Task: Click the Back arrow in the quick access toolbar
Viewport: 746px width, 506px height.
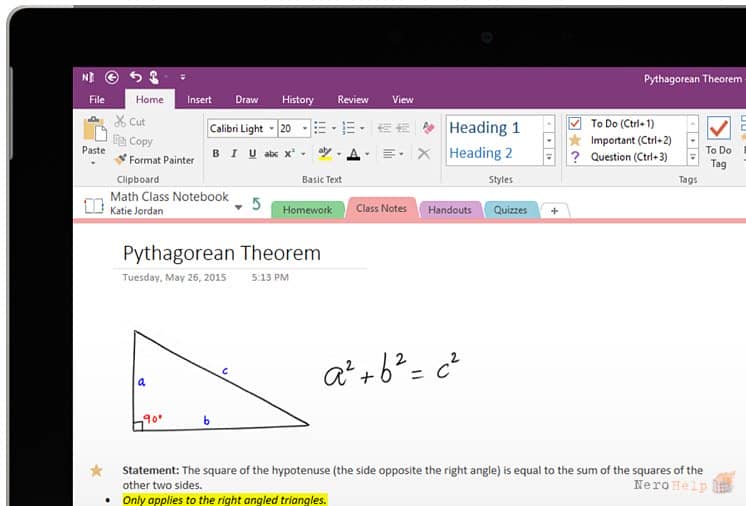Action: coord(112,77)
